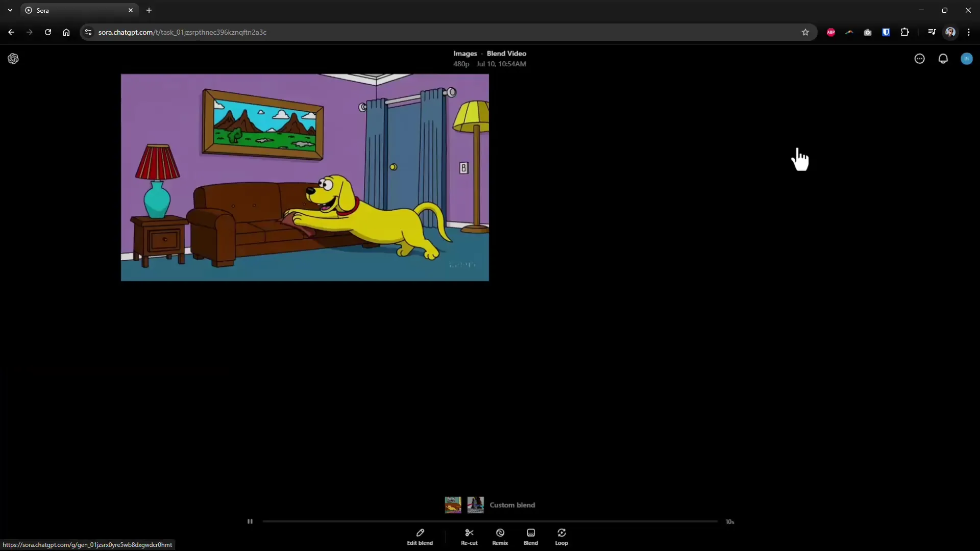Open the more options ellipsis menu
Viewport: 980px width, 551px height.
pyautogui.click(x=920, y=59)
